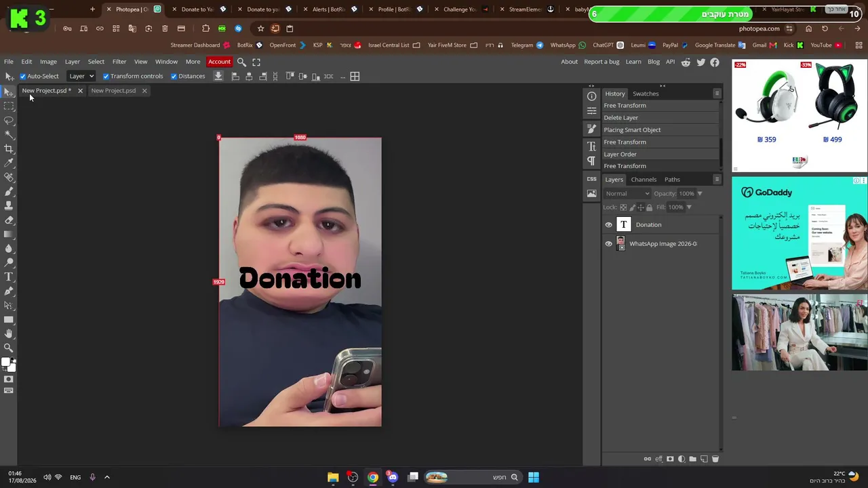Expand the Opacity slider arrow
This screenshot has width=868, height=488.
700,194
